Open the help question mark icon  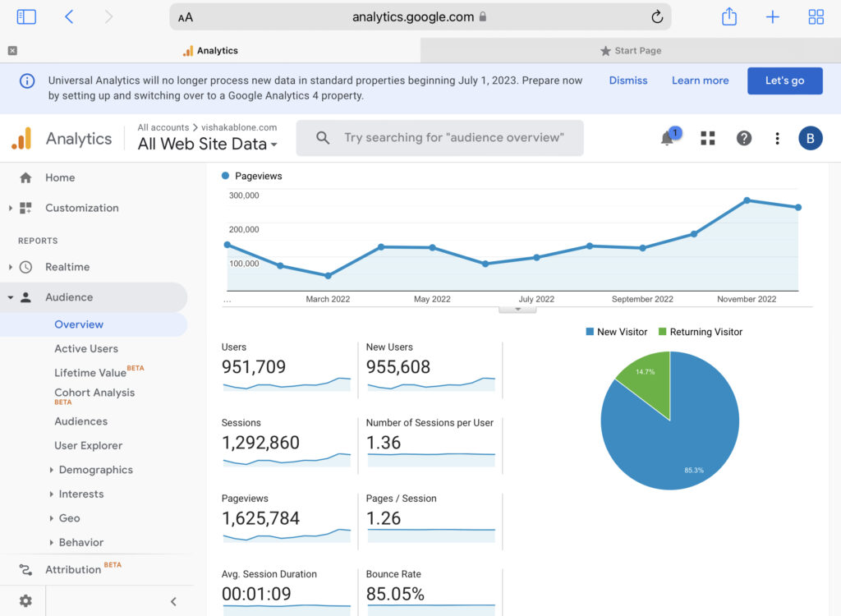pyautogui.click(x=743, y=139)
